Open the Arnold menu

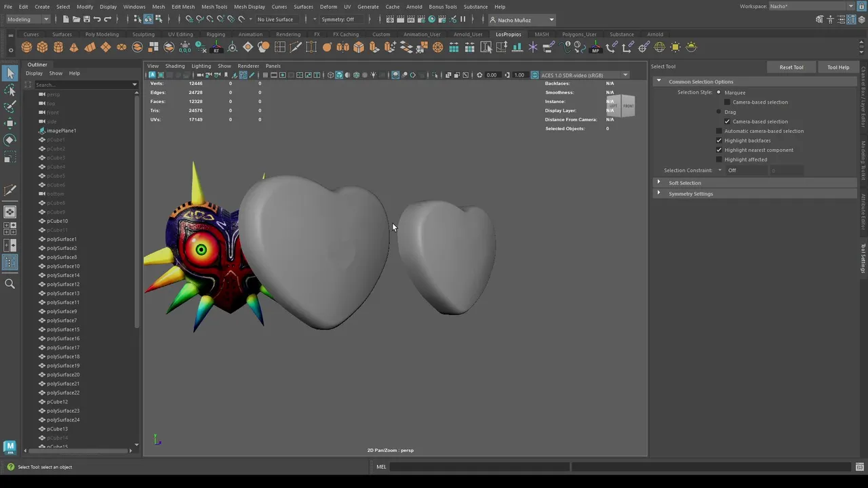(x=414, y=7)
